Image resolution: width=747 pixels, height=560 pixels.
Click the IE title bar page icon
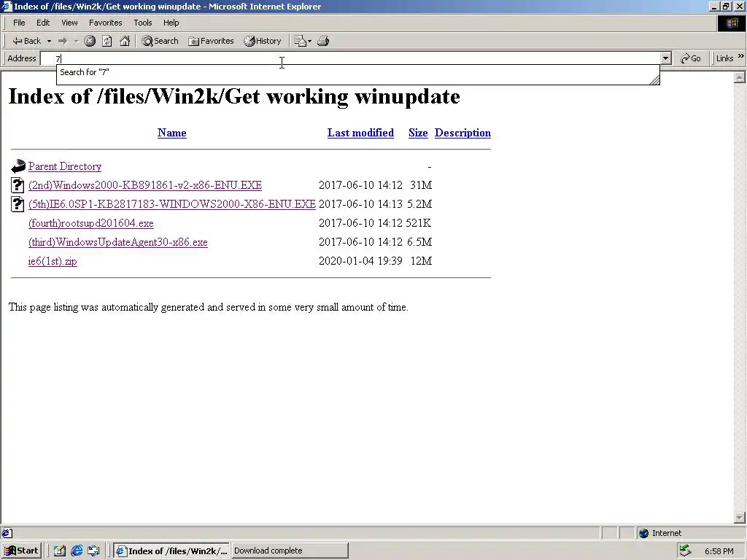pos(6,7)
